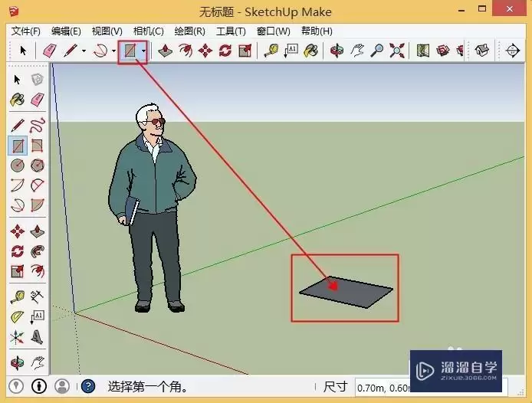
Task: Expand the line tool dropdown arrow
Action: point(84,51)
